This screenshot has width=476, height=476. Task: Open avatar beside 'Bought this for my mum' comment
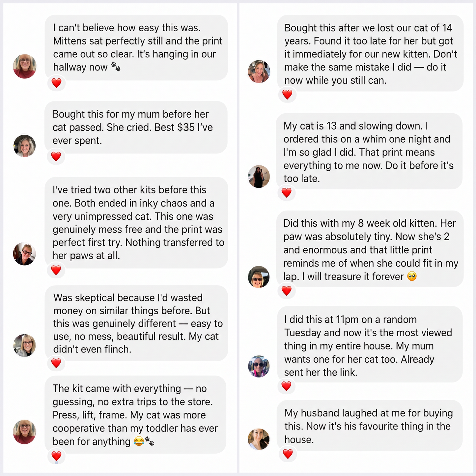coord(25,146)
